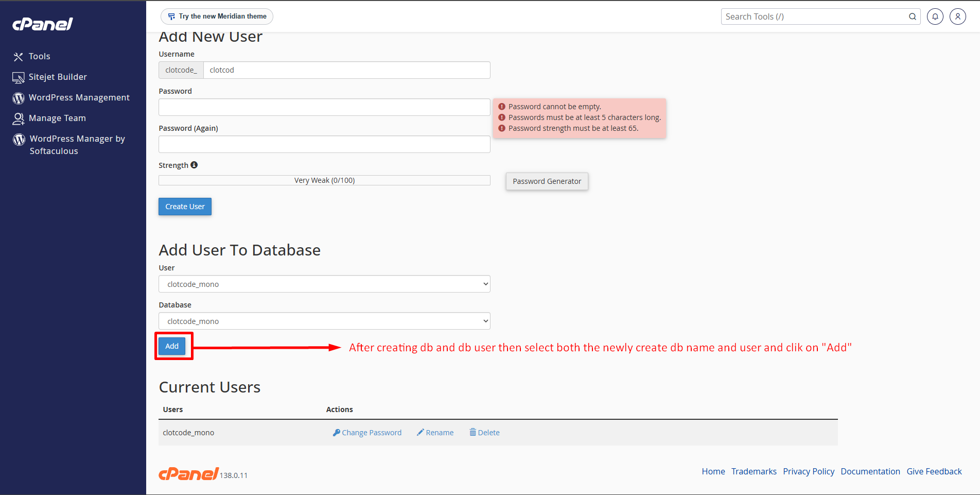Click the password strength meter bar
This screenshot has height=495, width=980.
pyautogui.click(x=324, y=180)
